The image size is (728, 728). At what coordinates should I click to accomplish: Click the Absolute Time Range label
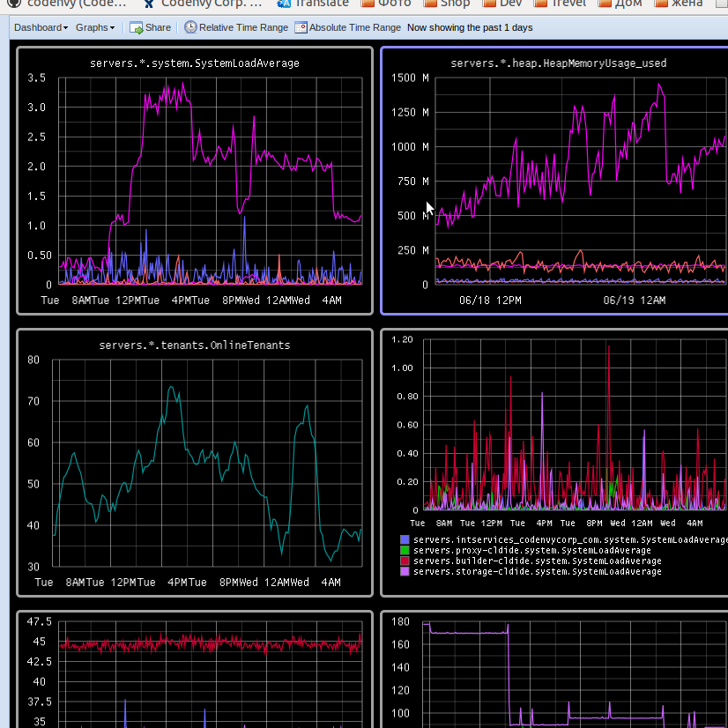[x=354, y=27]
